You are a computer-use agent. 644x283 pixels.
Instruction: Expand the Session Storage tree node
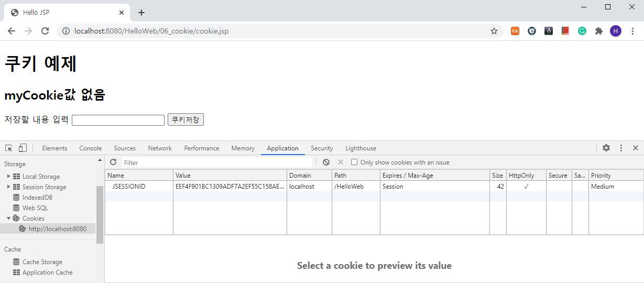[x=8, y=187]
